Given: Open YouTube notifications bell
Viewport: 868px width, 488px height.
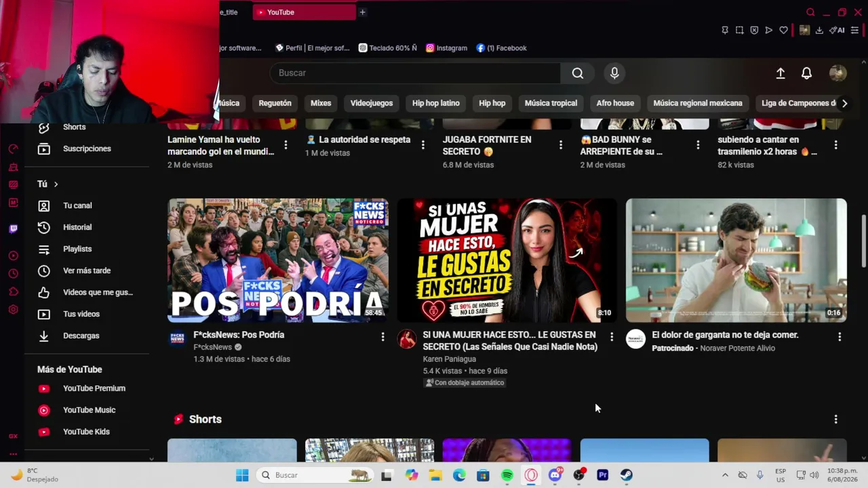Looking at the screenshot, I should coord(806,73).
